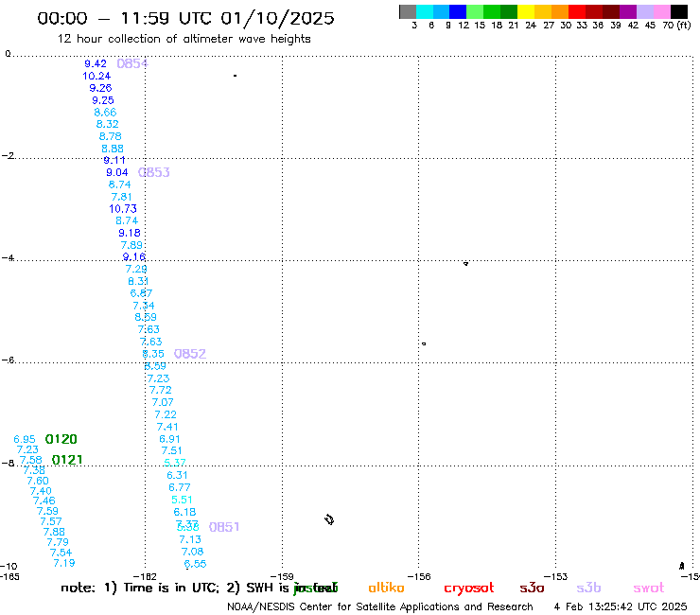
Task: Click the value "8.35" beside 0852
Action: (x=153, y=354)
